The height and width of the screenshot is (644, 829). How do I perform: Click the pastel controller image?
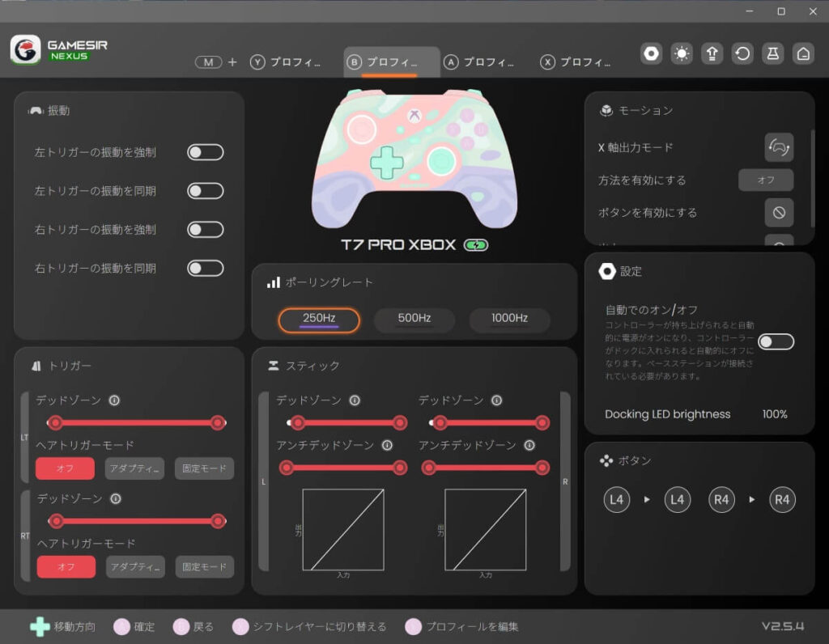(x=414, y=159)
